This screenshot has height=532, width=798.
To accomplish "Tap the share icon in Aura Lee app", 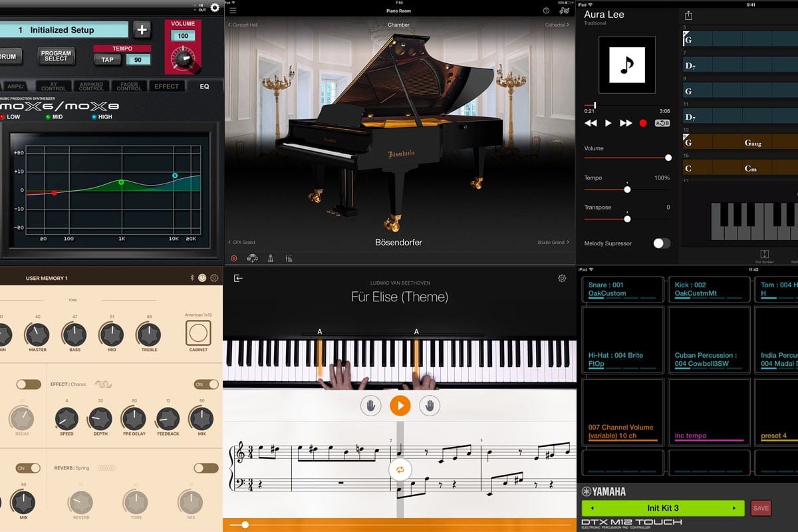I will pyautogui.click(x=688, y=15).
